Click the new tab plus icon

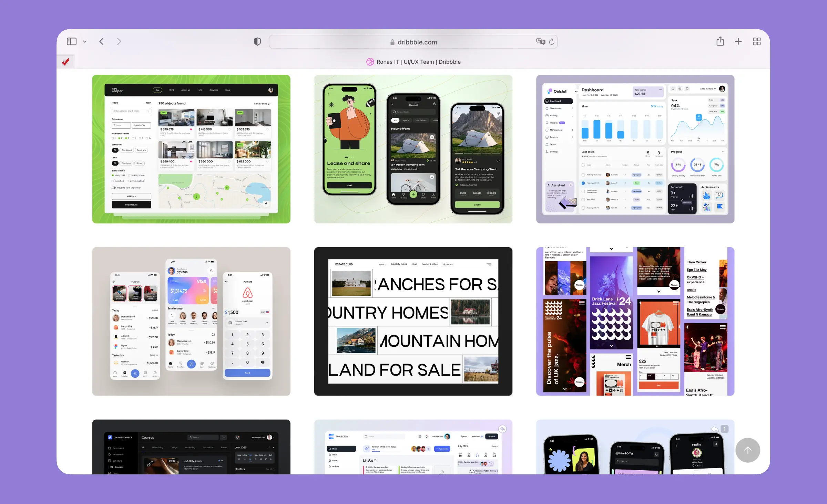(738, 41)
